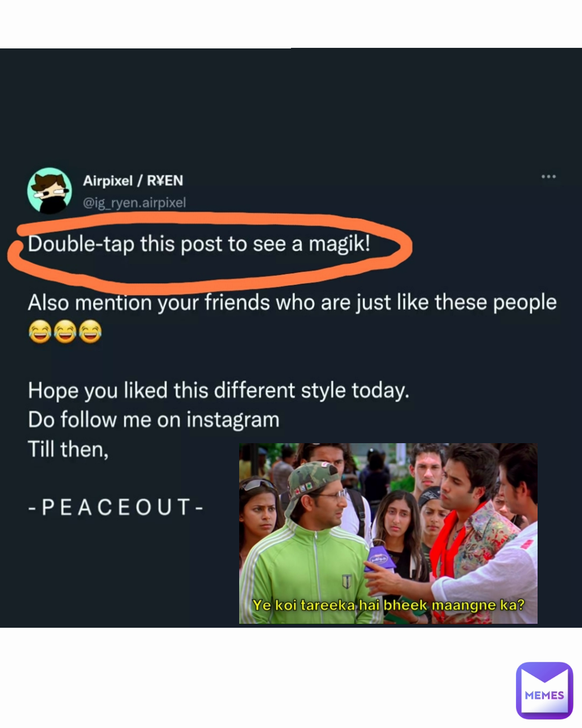582x728 pixels.
Task: Open the three-dot more options menu
Action: (x=548, y=177)
